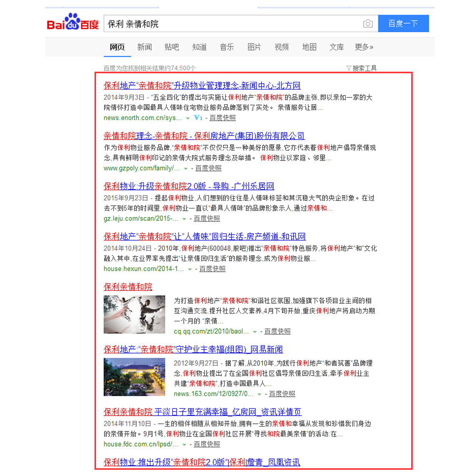Open the 保利亲情和院 result title
Screen dimensions: 476x476
click(128, 287)
